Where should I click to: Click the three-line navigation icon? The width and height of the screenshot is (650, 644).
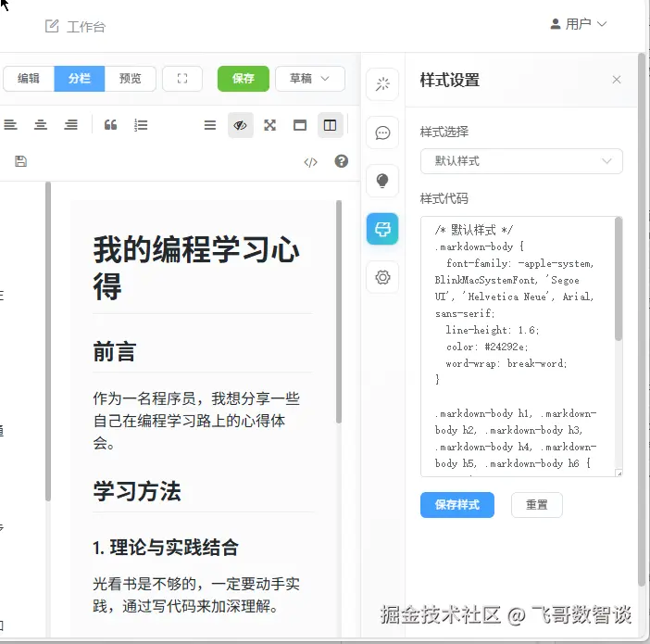(210, 125)
